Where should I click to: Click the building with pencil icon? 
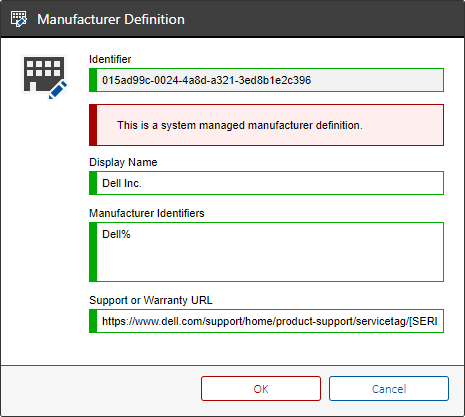click(x=45, y=77)
